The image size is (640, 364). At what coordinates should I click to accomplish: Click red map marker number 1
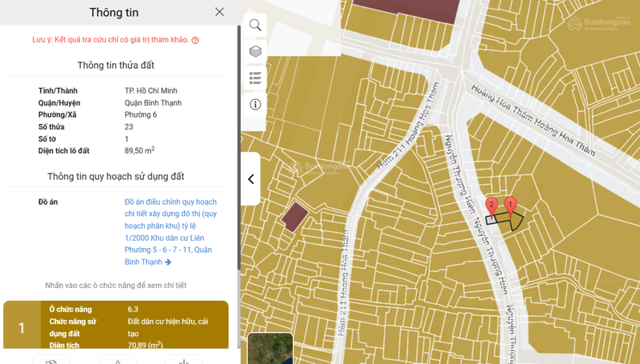click(510, 206)
